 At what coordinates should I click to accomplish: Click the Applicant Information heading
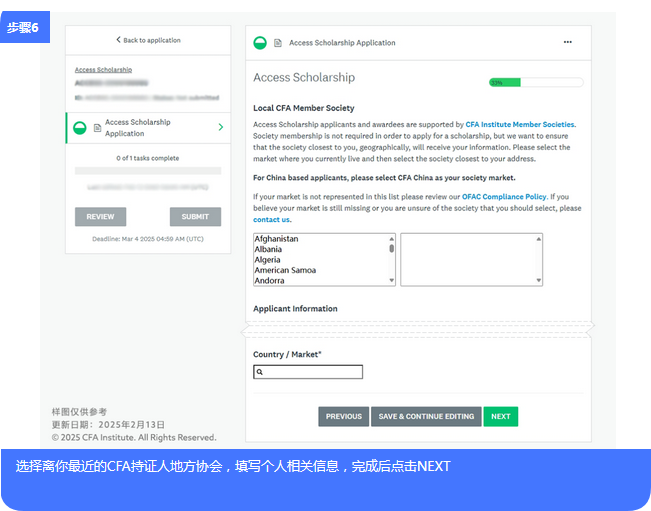point(295,308)
